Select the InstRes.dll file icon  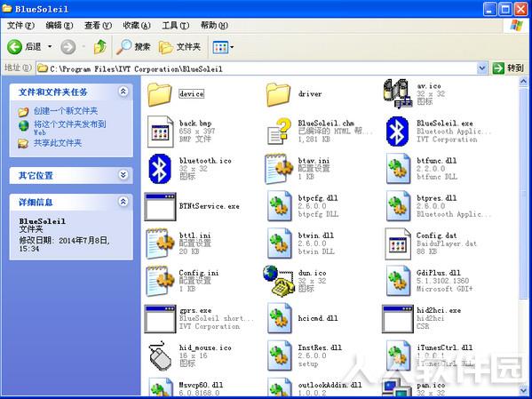pyautogui.click(x=280, y=355)
